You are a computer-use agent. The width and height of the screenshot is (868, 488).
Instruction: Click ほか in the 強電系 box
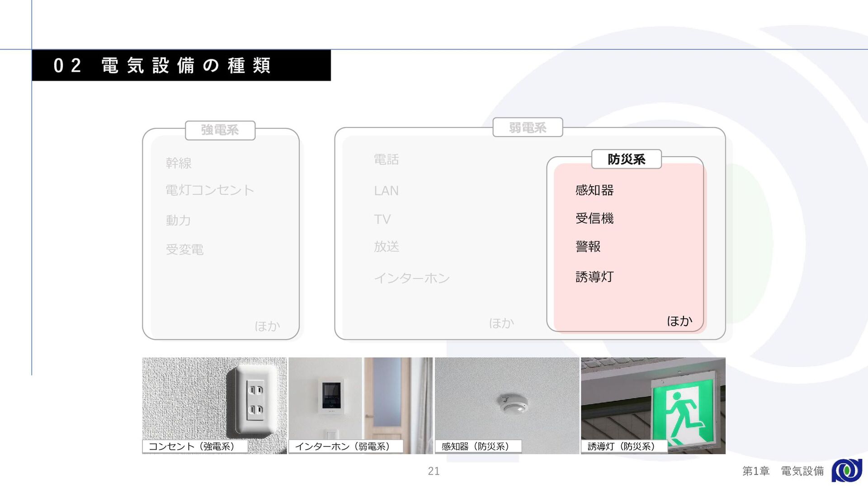267,326
